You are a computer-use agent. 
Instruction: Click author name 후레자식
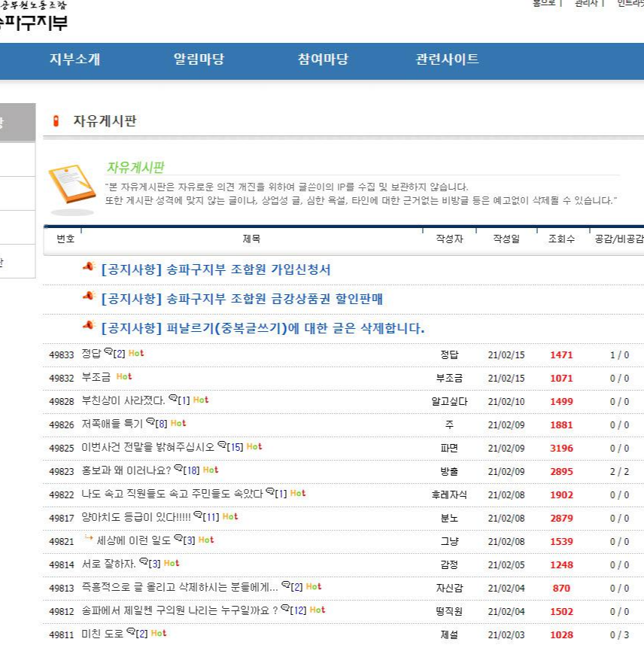449,495
